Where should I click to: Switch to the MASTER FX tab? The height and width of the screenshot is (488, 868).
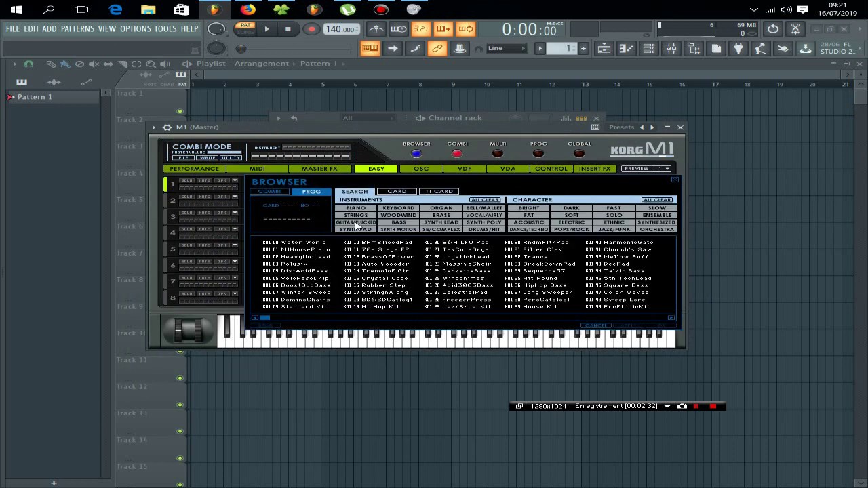pyautogui.click(x=319, y=169)
